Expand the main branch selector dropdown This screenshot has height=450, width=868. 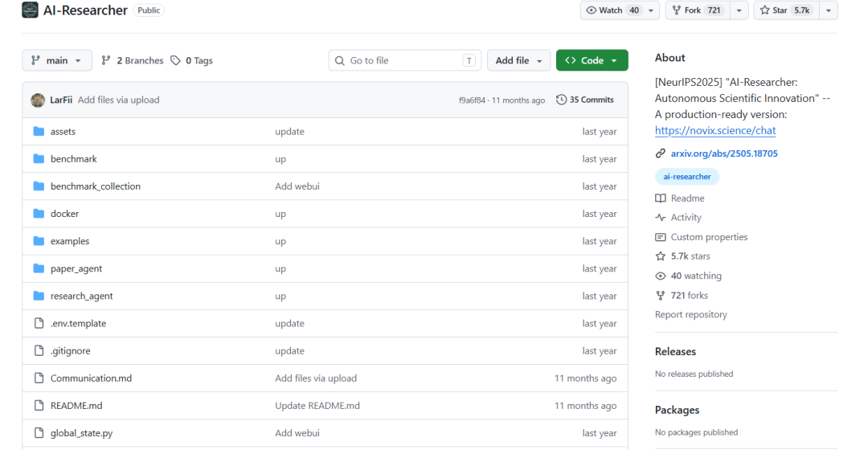tap(56, 60)
